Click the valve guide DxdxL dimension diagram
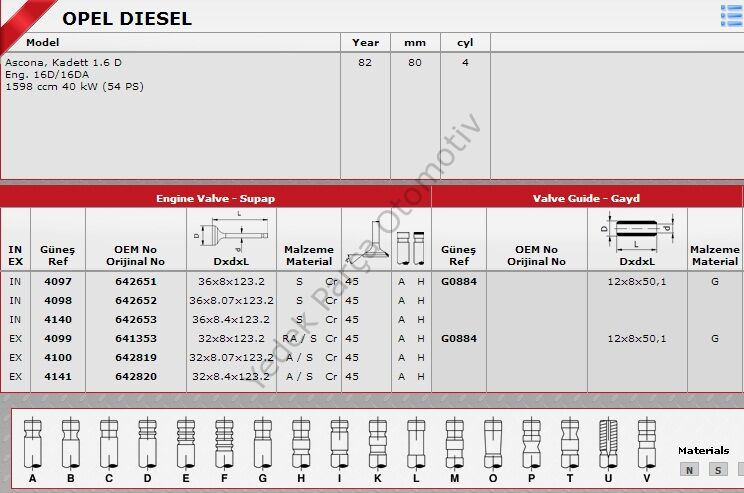Image resolution: width=744 pixels, height=493 pixels. point(637,231)
